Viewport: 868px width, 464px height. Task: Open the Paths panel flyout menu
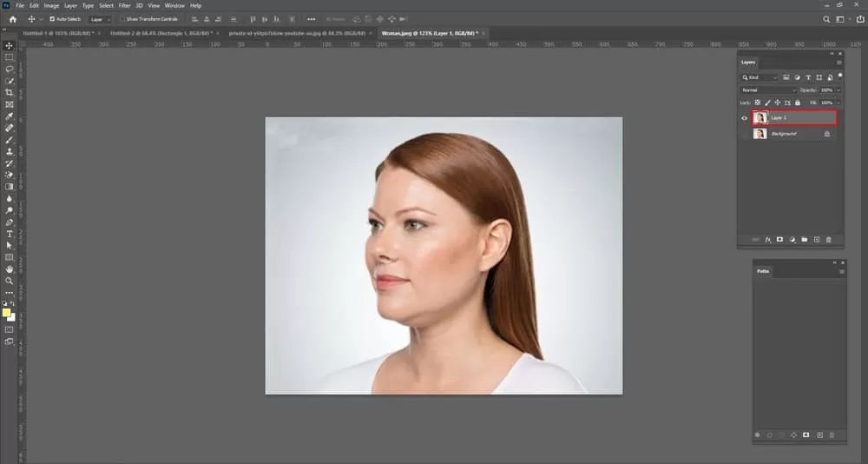pos(842,272)
